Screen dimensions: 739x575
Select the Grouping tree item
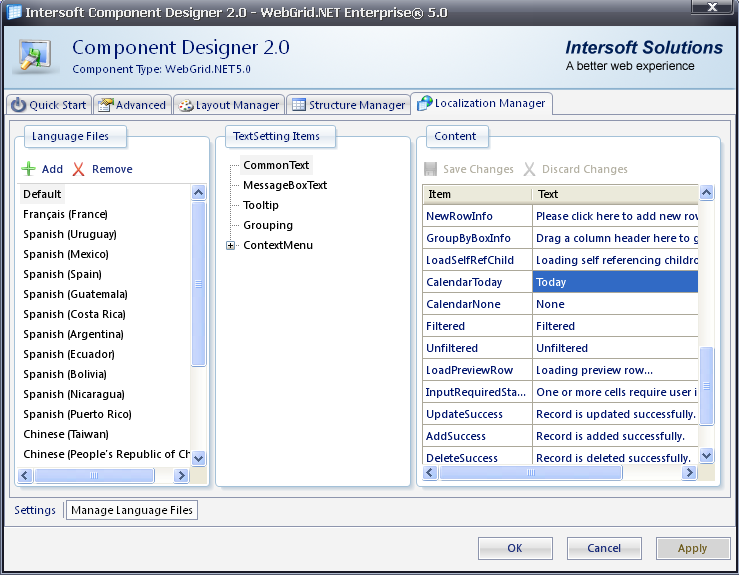tap(268, 225)
